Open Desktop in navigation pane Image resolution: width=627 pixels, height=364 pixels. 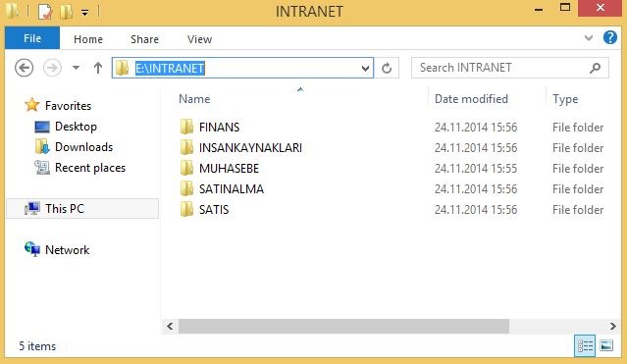click(76, 127)
